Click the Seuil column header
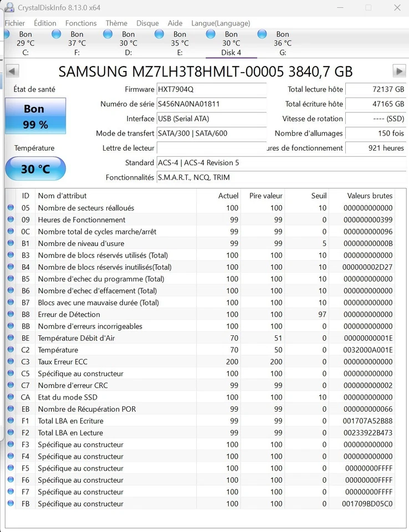 307,196
